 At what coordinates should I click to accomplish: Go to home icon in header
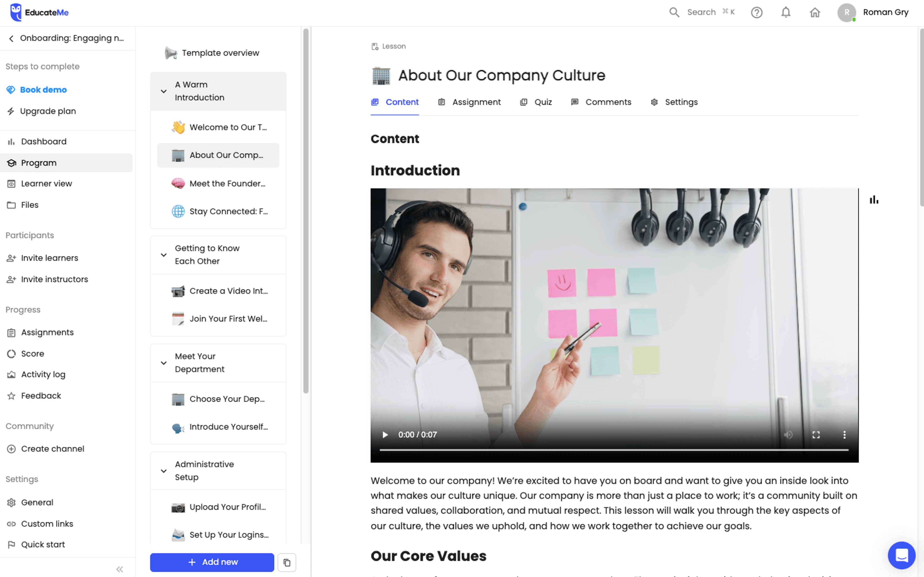815,12
